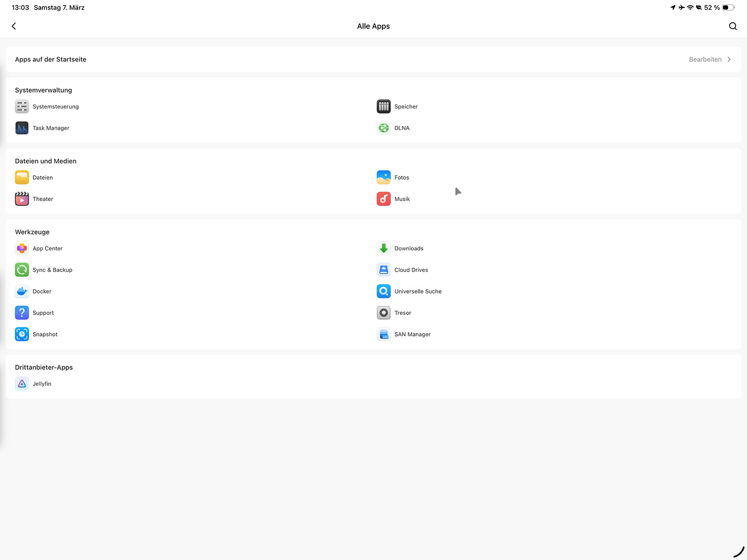Open Sync & Backup tool
This screenshot has height=560, width=747.
(x=22, y=270)
